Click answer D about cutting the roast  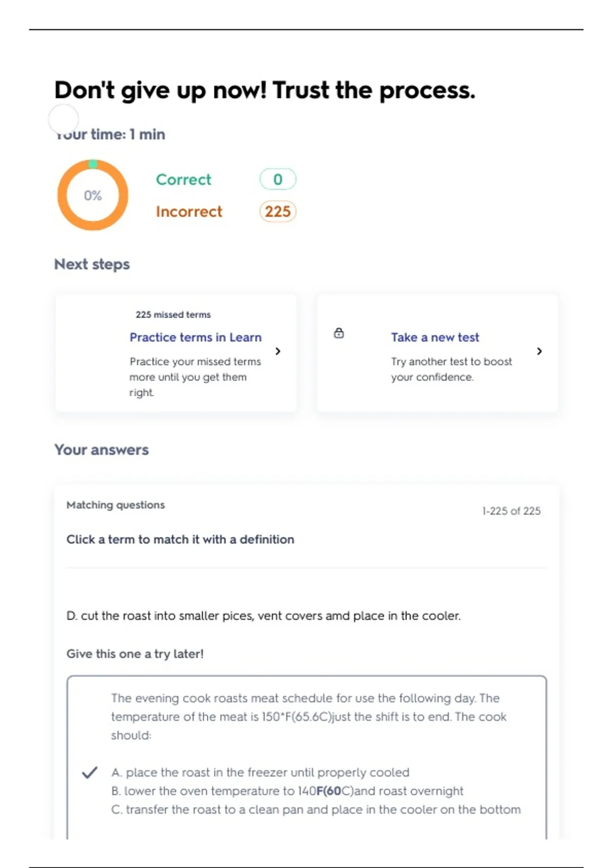tap(263, 616)
